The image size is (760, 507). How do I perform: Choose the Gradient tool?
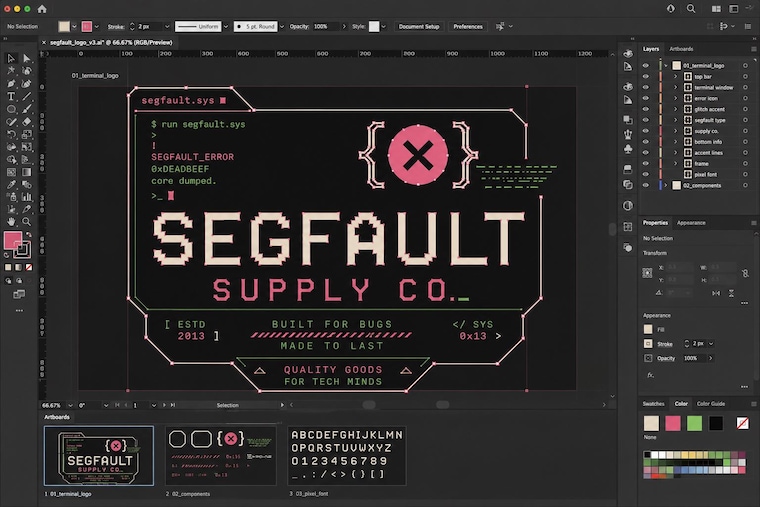27,172
